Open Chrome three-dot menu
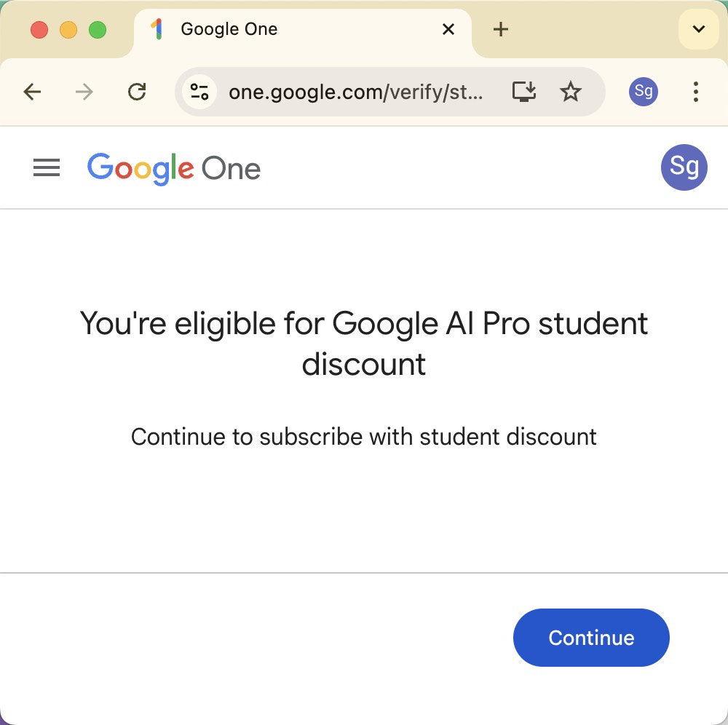 pyautogui.click(x=695, y=92)
